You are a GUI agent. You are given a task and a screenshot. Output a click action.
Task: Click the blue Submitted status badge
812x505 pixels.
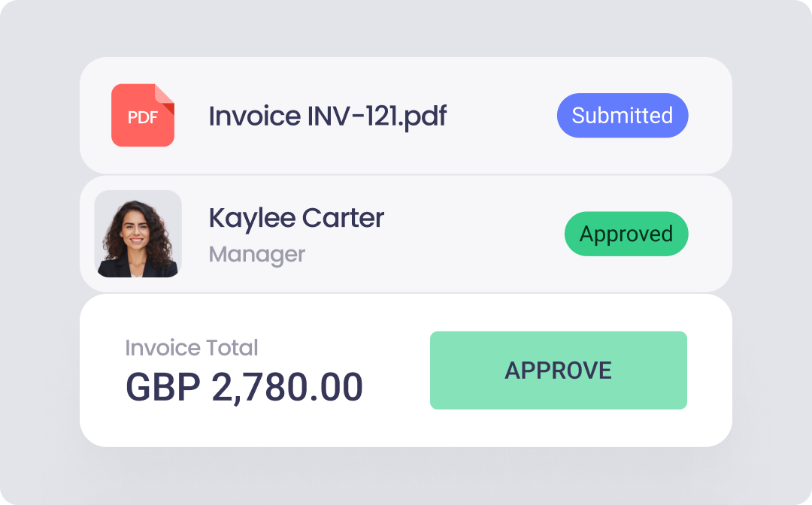[622, 116]
